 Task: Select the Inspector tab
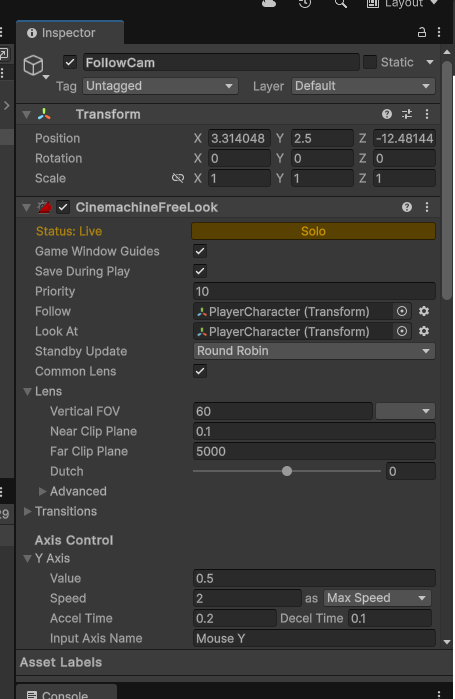pos(70,33)
